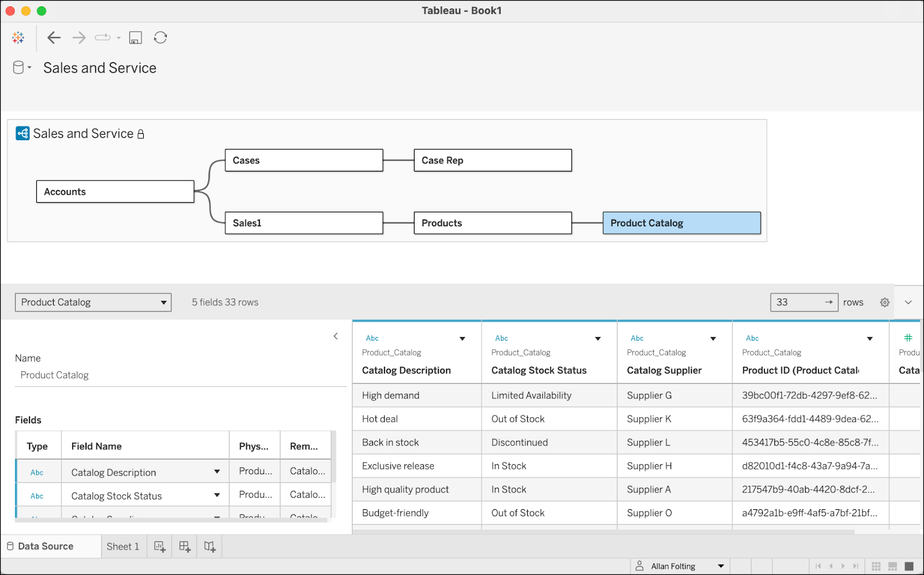Select the Products node in the relationship canvas
The image size is (924, 575).
pyautogui.click(x=492, y=223)
